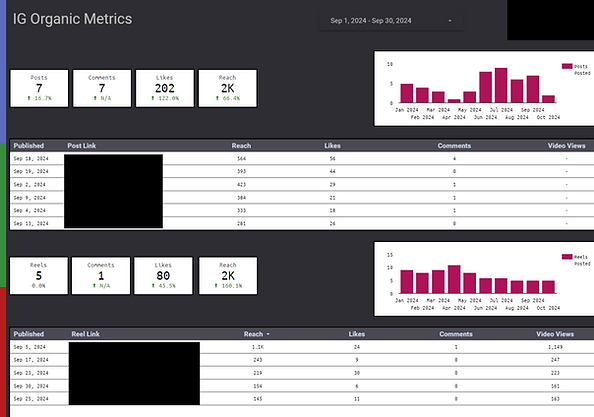This screenshot has width=594, height=417.
Task: Sort posts table by Likes header
Action: point(332,146)
